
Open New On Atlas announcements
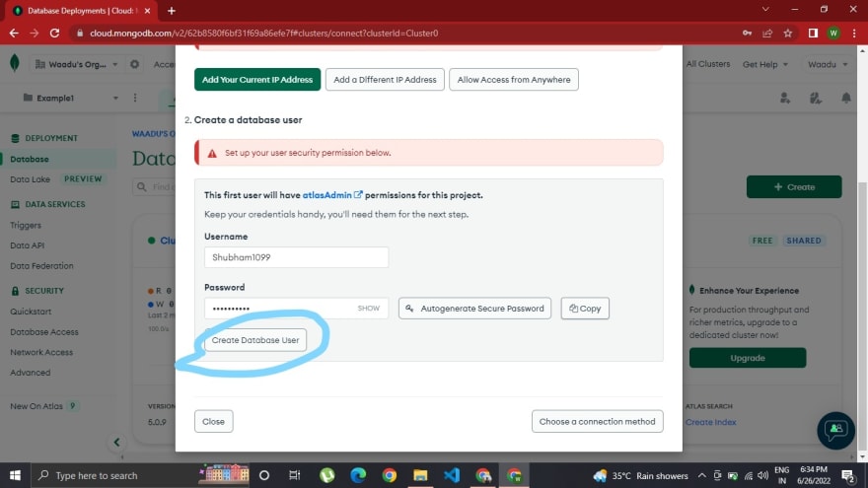point(36,406)
